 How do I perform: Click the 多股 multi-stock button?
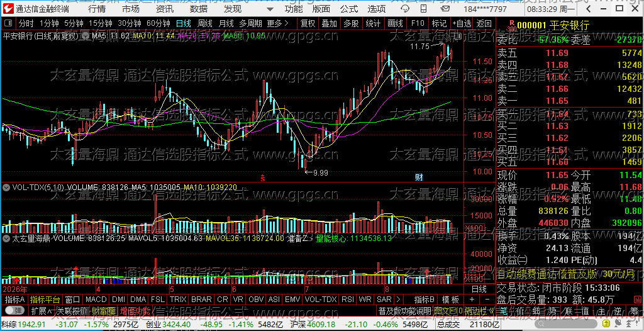tap(351, 23)
